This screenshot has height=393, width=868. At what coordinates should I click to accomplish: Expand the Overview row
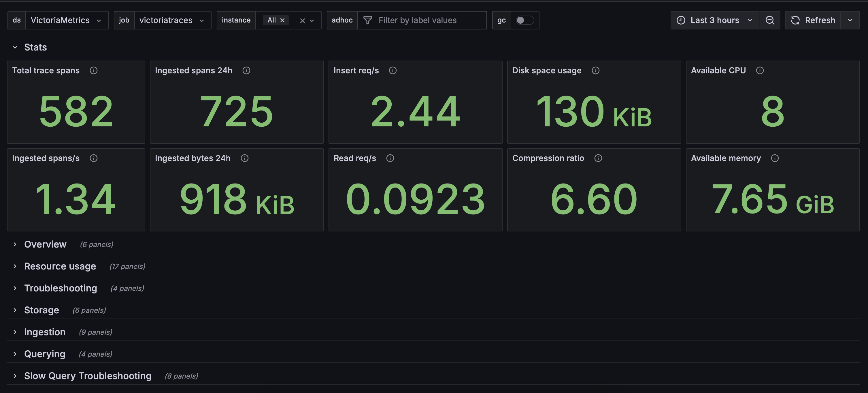(45, 244)
